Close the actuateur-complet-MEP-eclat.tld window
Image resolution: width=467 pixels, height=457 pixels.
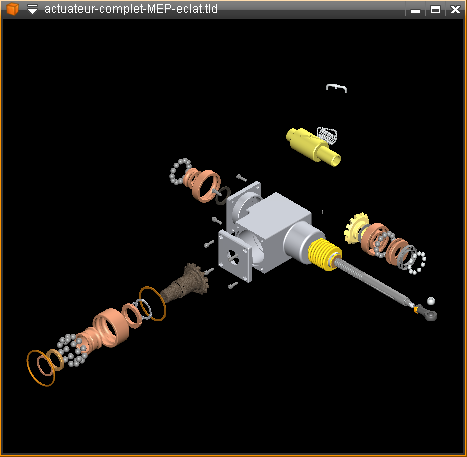pyautogui.click(x=455, y=10)
